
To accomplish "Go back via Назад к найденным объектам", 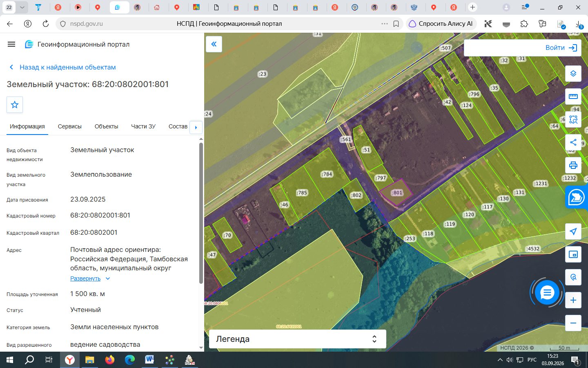I will 62,67.
